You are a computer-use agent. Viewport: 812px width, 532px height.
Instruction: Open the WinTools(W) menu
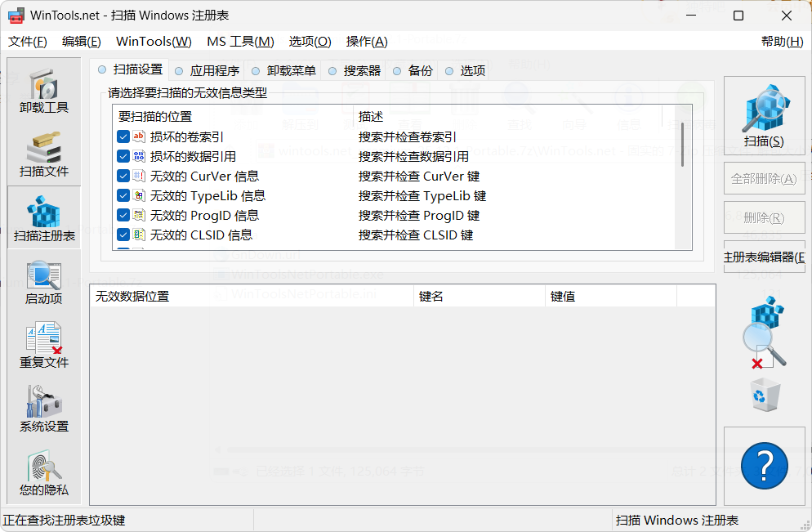[x=152, y=41]
